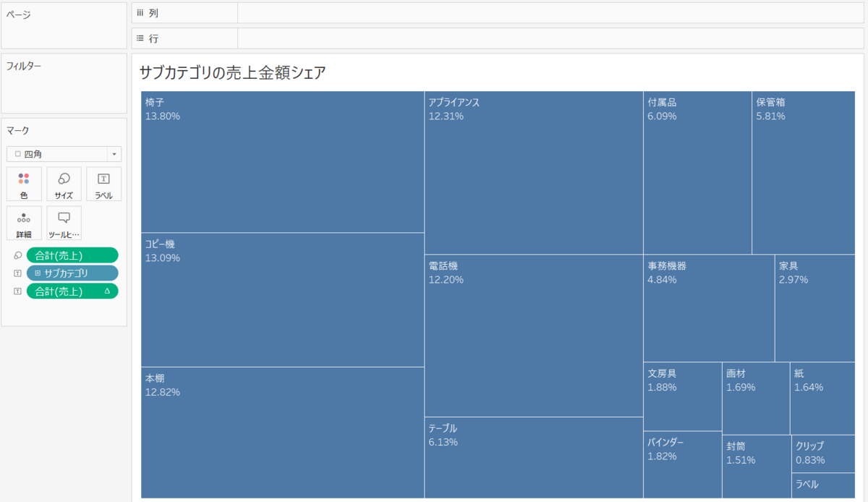Select the first 合計(売上) size pill
The height and width of the screenshot is (502, 868).
coord(72,255)
